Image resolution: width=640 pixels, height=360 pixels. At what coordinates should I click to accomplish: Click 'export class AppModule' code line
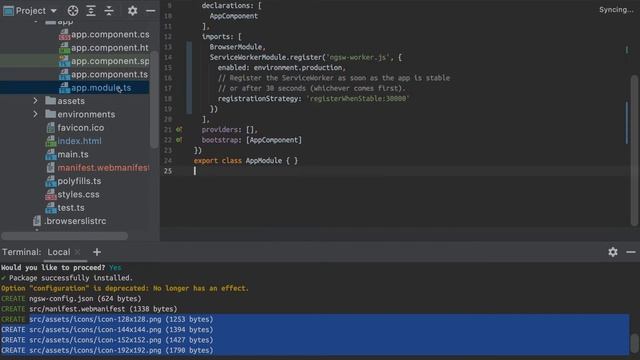pos(246,161)
